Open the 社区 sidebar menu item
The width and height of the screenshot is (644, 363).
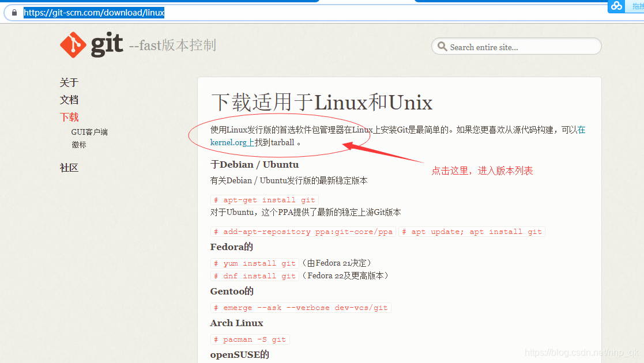click(69, 168)
